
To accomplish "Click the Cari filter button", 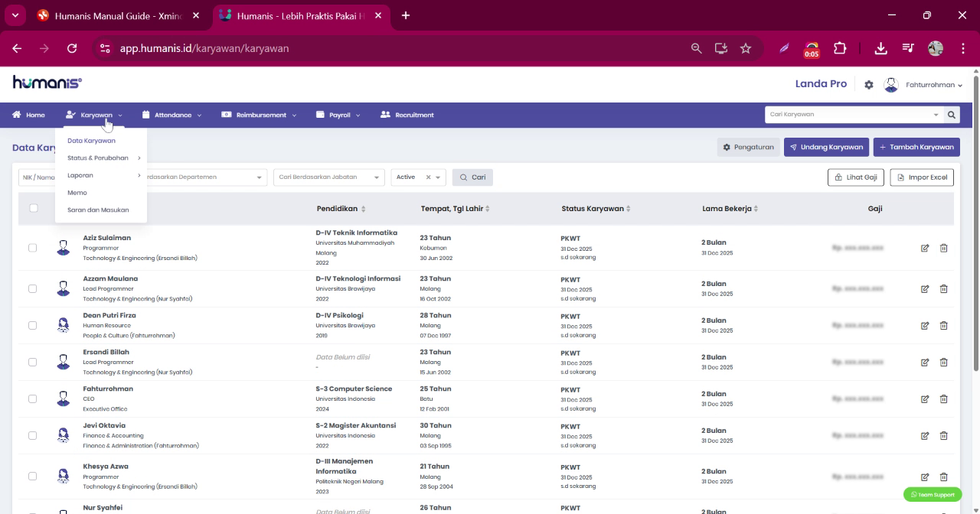I will 472,177.
